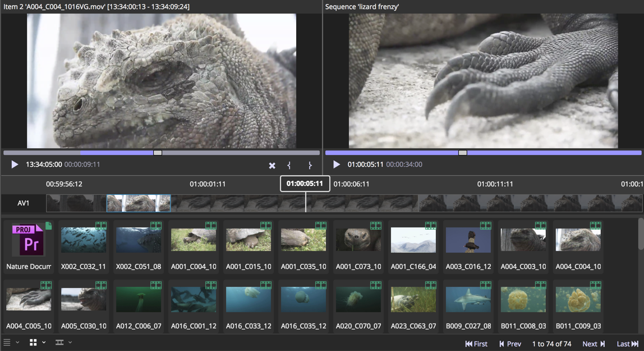Set the mark out point bracket

click(310, 165)
